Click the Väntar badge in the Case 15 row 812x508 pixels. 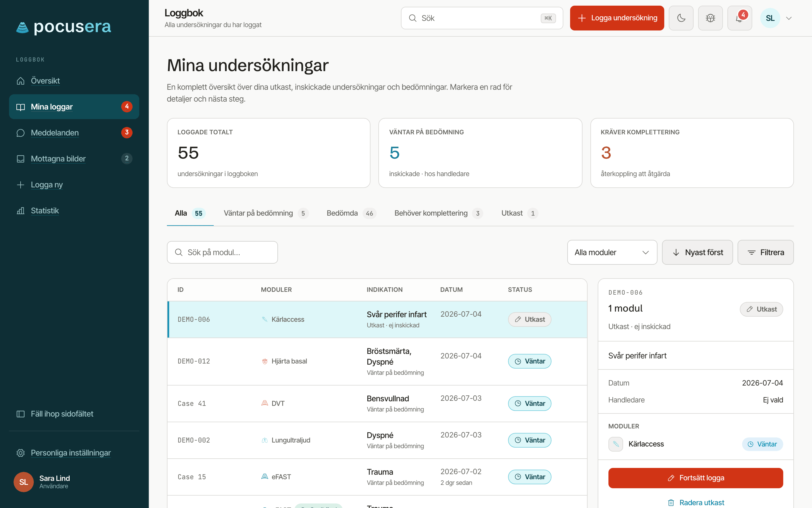[x=529, y=477]
